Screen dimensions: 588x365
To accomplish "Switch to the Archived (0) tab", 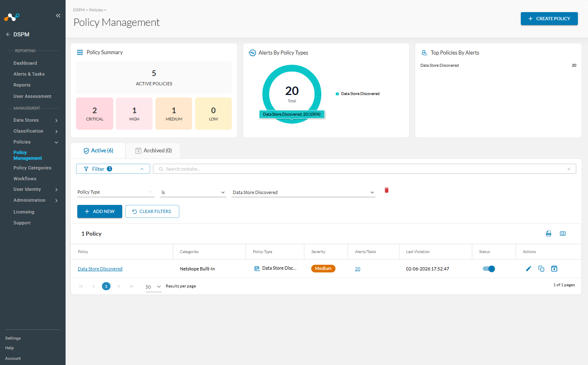I will 153,151.
